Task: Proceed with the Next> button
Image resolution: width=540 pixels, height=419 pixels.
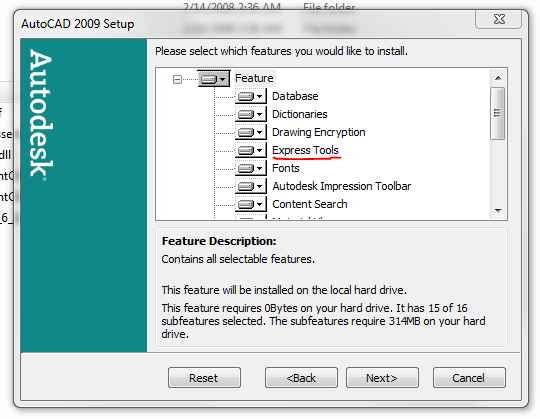Action: [382, 378]
